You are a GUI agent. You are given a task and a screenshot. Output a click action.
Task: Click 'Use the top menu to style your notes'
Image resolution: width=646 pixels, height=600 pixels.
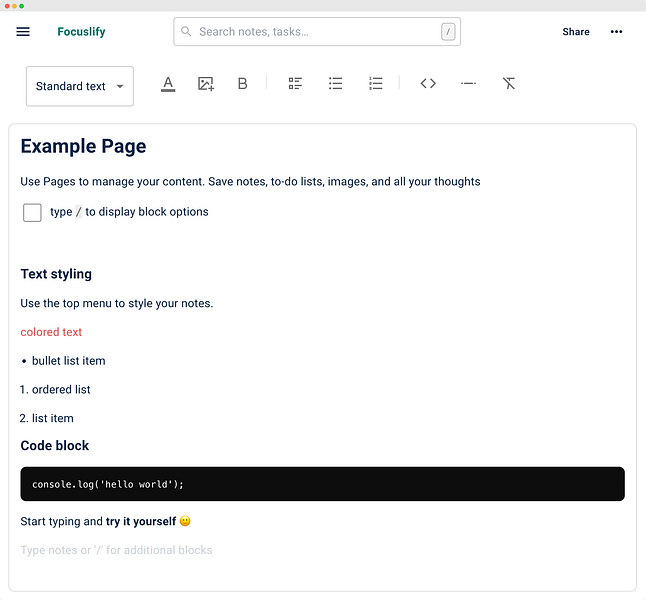coord(117,304)
